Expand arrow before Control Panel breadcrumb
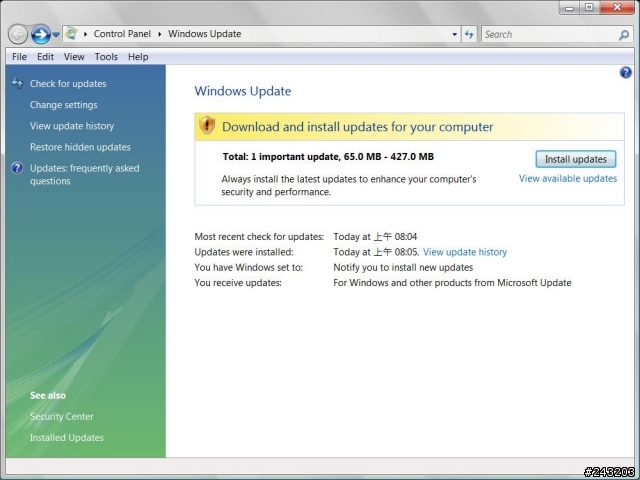Screen dimensions: 640x480 [x=85, y=34]
